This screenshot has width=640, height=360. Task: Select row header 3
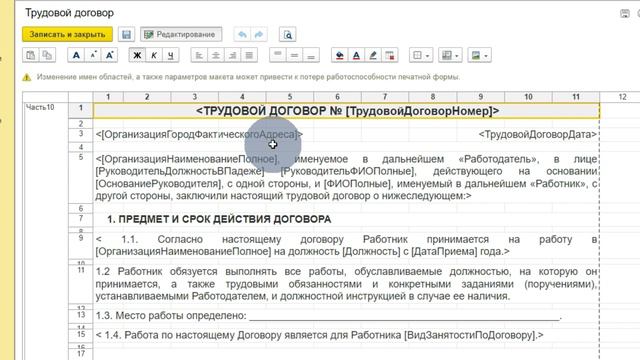81,134
